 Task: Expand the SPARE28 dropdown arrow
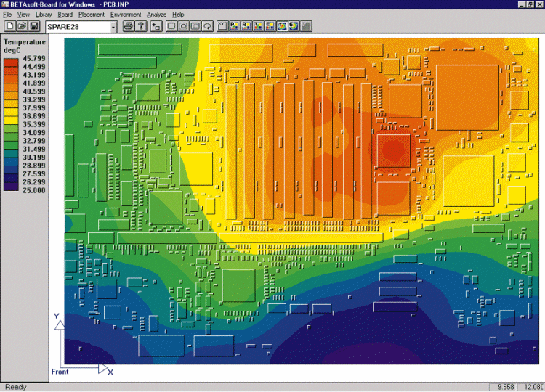point(113,28)
